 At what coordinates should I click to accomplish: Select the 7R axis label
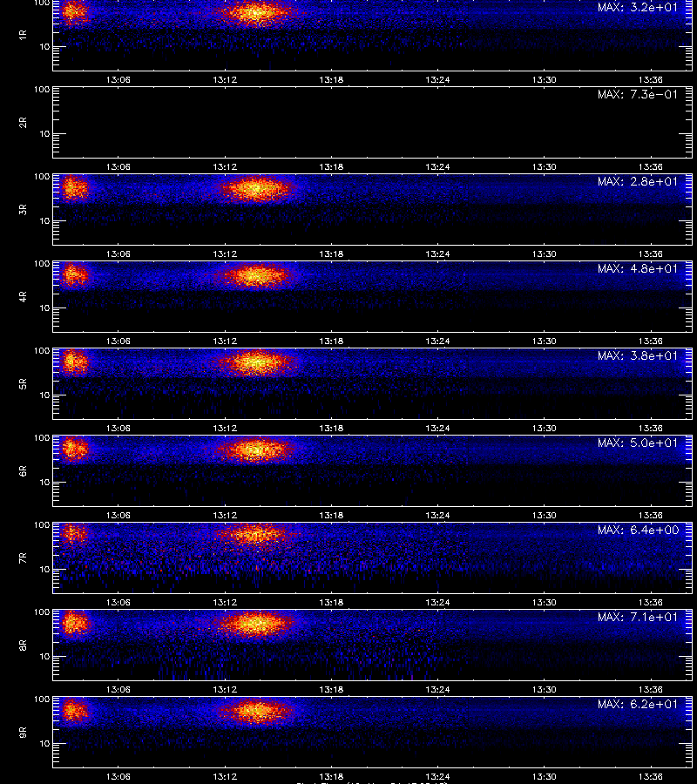point(23,558)
